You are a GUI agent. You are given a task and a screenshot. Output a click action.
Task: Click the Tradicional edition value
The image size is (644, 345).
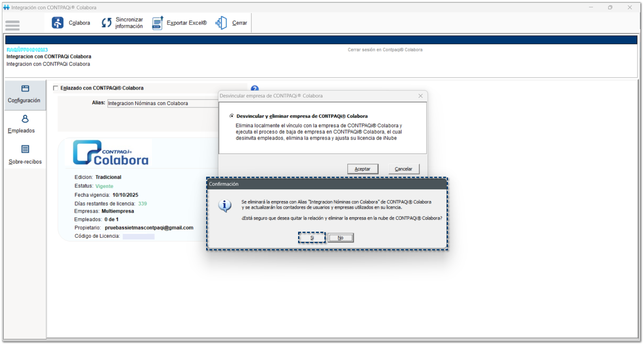click(108, 177)
